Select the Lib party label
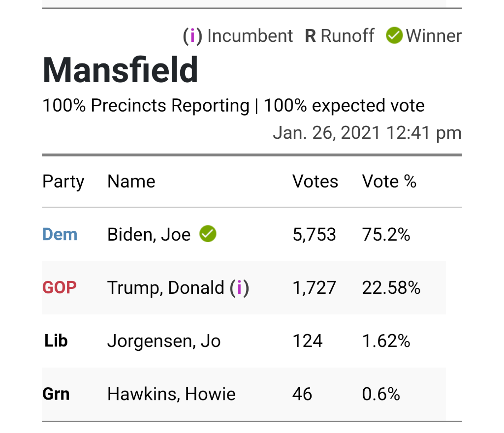504x433 pixels. click(56, 341)
